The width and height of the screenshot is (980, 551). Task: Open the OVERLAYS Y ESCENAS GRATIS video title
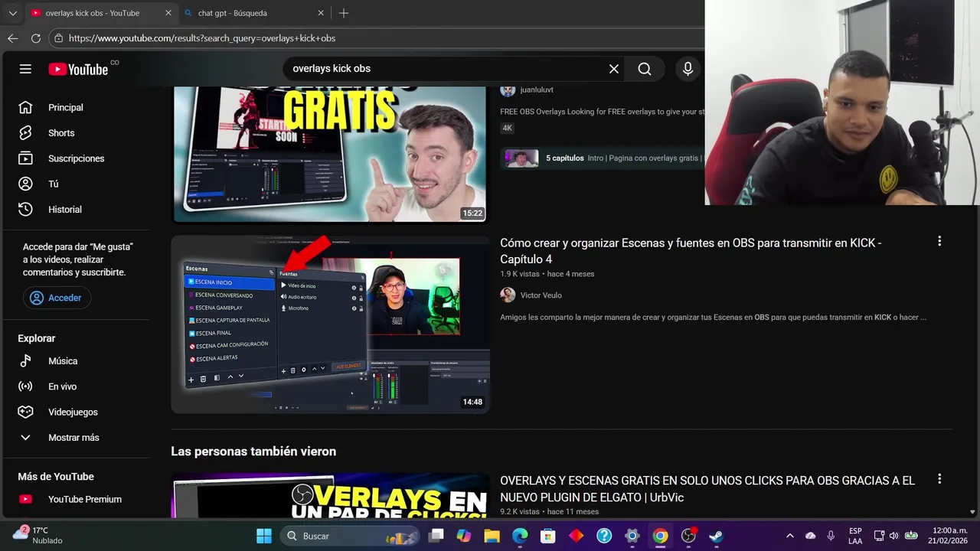click(707, 489)
